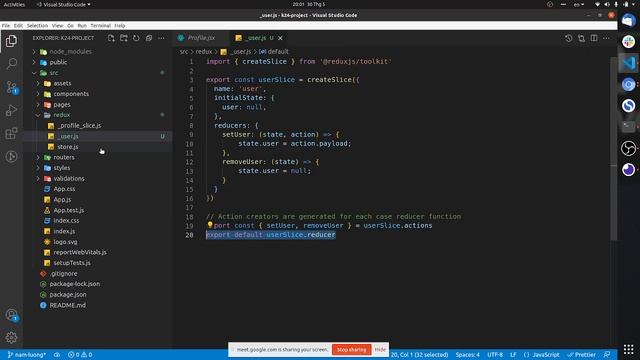This screenshot has width=640, height=360.
Task: Change Spaces: 4 indentation setting
Action: (467, 355)
